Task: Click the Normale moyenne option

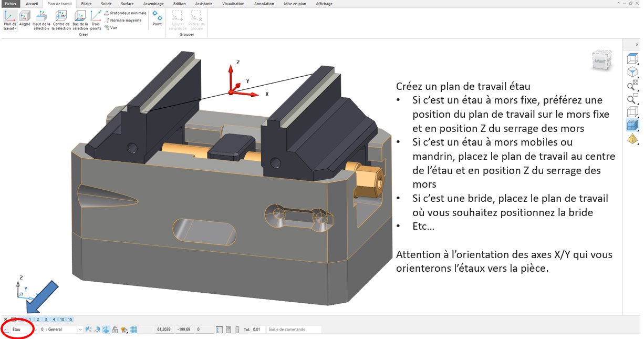Action: 122,20
